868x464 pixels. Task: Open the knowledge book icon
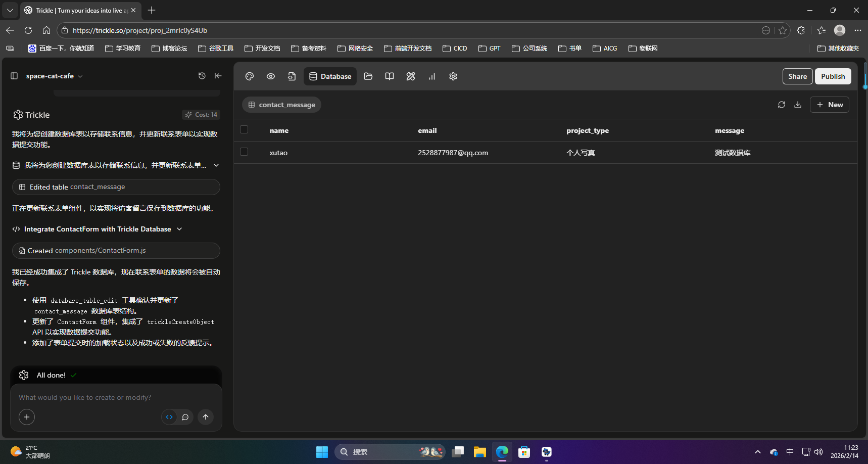(x=390, y=76)
